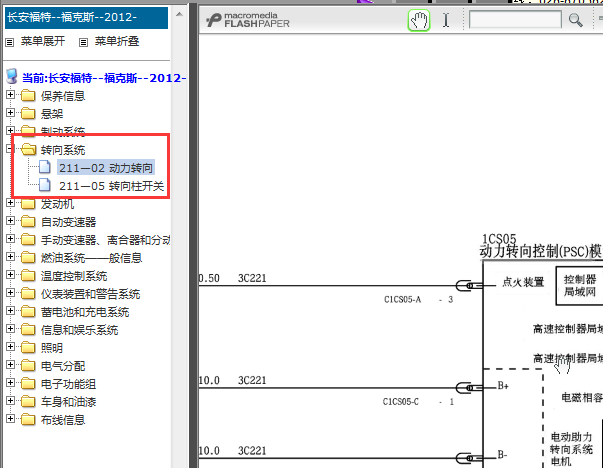Expand the 发动机 folder node
Screen dimensions: 603x468
[10, 202]
